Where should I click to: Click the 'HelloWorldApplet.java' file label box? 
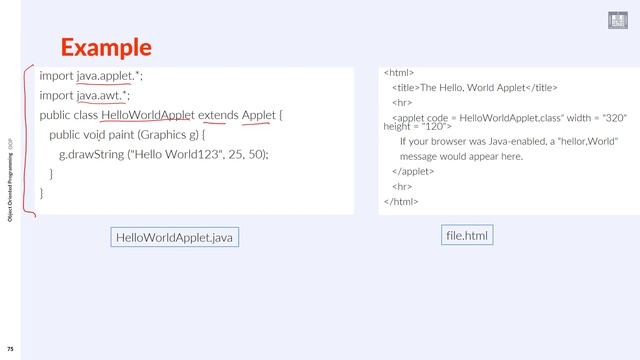[x=175, y=237]
